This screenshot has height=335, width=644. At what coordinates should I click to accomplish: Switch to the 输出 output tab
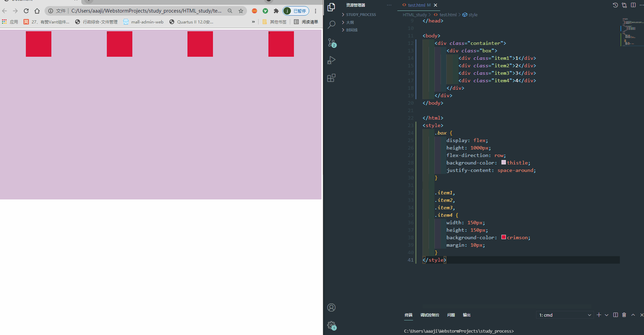467,315
